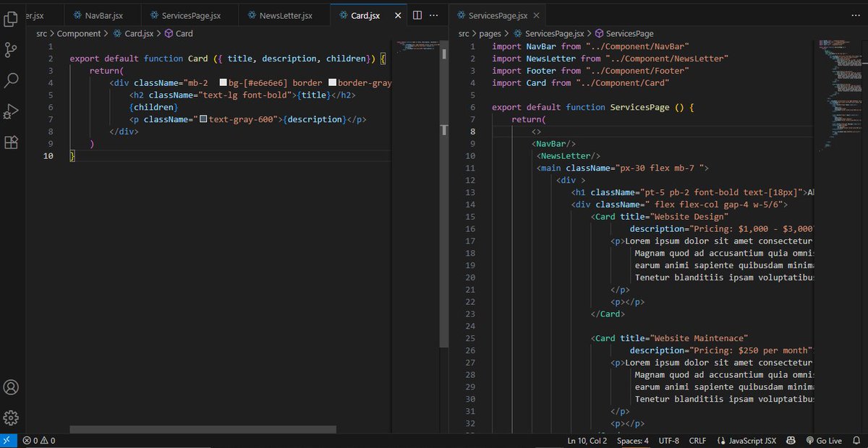Click Ln 10, Col 2 cursor position

589,440
